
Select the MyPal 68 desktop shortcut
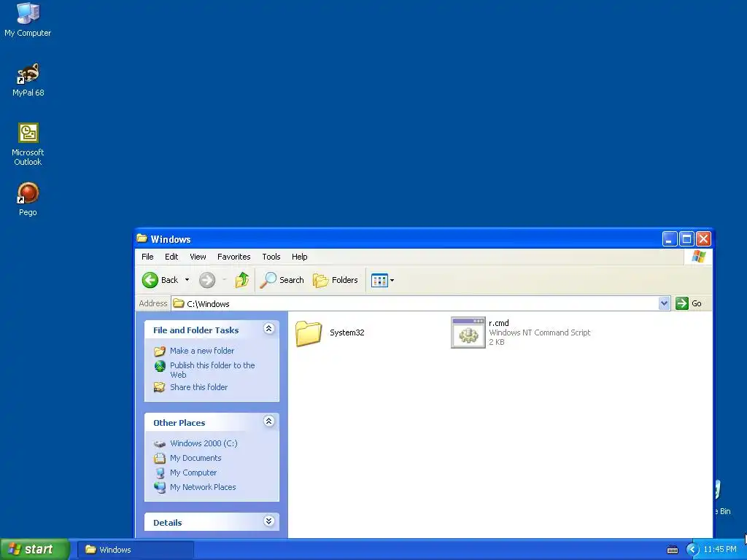tap(28, 79)
